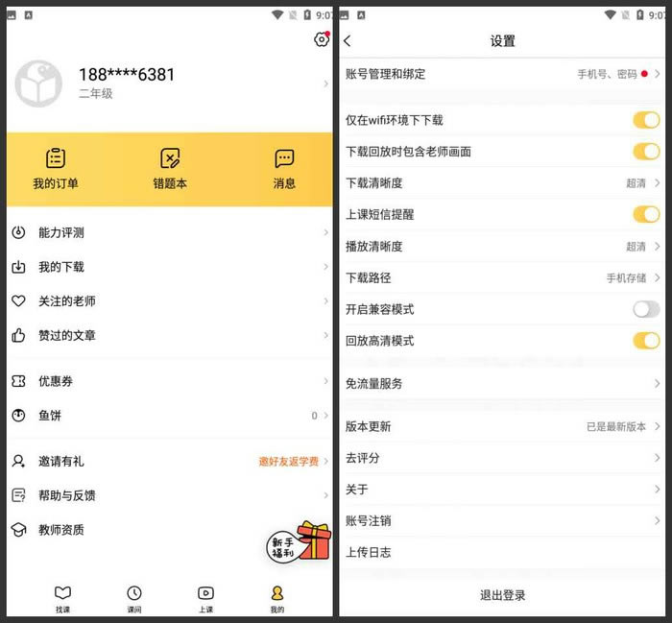The width and height of the screenshot is (672, 623).
Task: Tap the 能力评测 gauge icon
Action: (18, 232)
